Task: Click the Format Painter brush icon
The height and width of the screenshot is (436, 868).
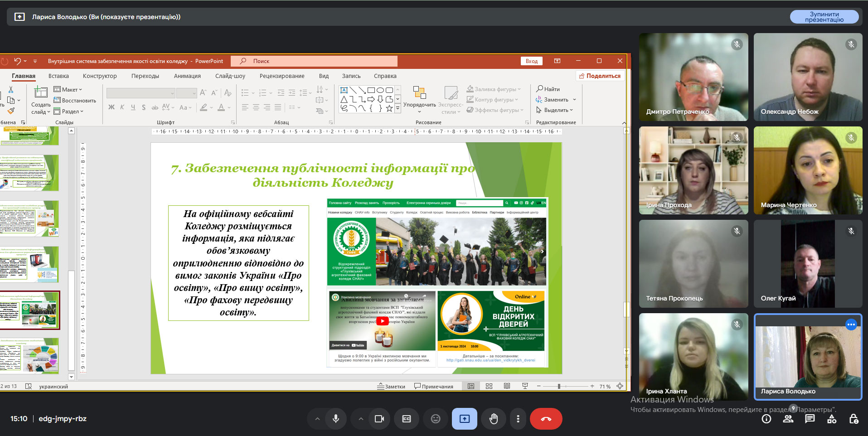Action: (x=11, y=111)
